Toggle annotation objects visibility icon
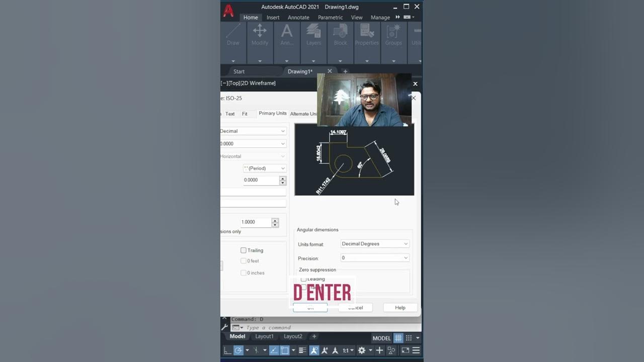Screen dimensions: 644x362 pos(314,350)
